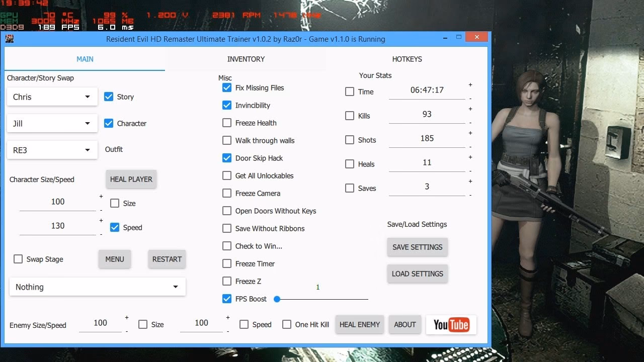Expand the Jill character dropdown
This screenshot has height=362, width=644.
[52, 124]
